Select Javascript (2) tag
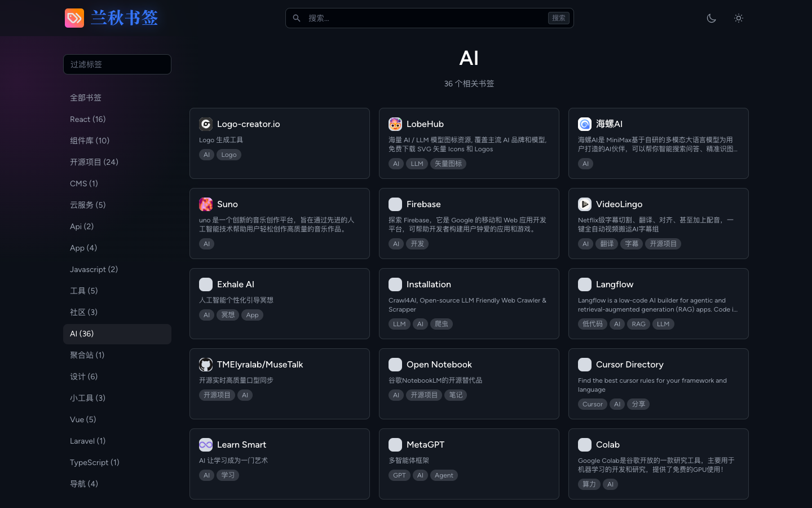 click(x=117, y=269)
